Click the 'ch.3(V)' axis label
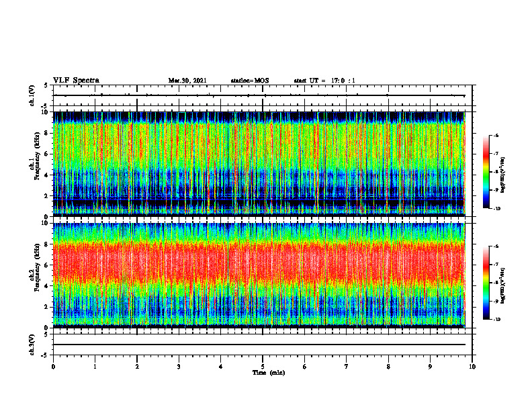Screen dimensions: 532x411 32,345
